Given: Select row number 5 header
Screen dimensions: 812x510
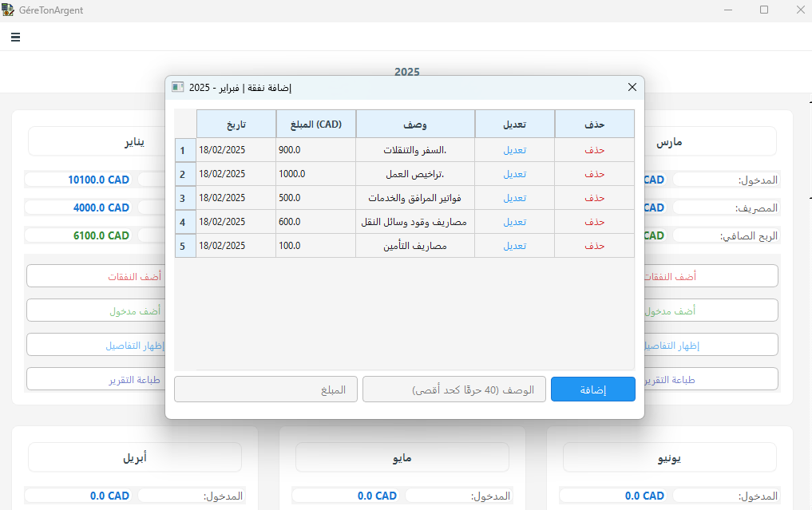Looking at the screenshot, I should coord(183,246).
